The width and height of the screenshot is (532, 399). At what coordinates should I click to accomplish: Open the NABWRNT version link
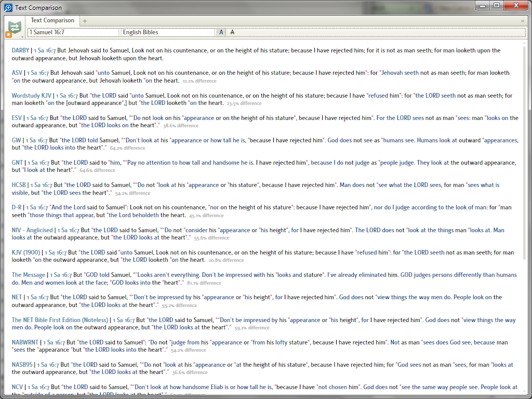[25, 343]
